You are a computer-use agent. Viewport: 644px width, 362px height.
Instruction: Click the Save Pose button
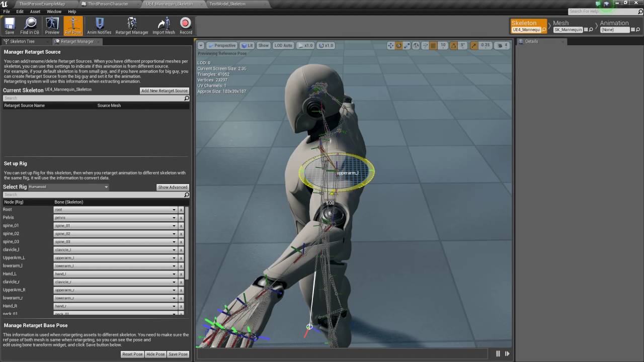click(x=178, y=354)
